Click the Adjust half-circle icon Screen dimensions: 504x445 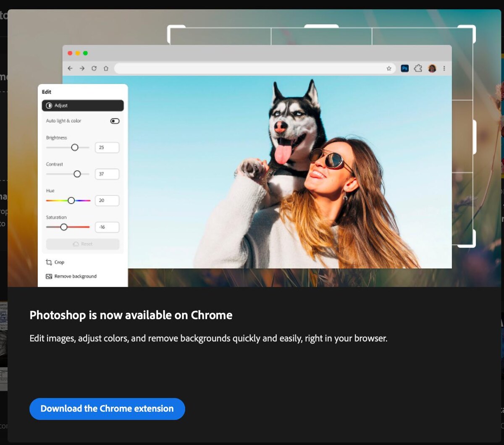(49, 106)
